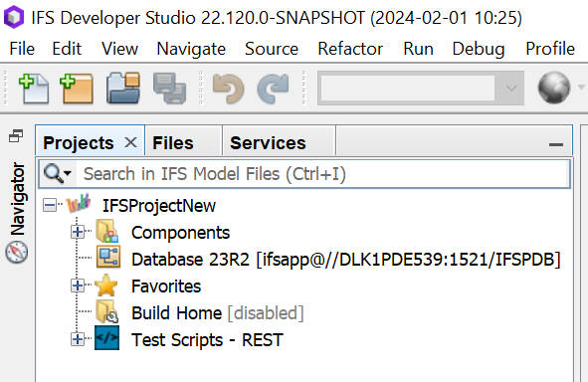Open the dropdown arrow beside the globe icon
The width and height of the screenshot is (588, 382).
(x=581, y=88)
